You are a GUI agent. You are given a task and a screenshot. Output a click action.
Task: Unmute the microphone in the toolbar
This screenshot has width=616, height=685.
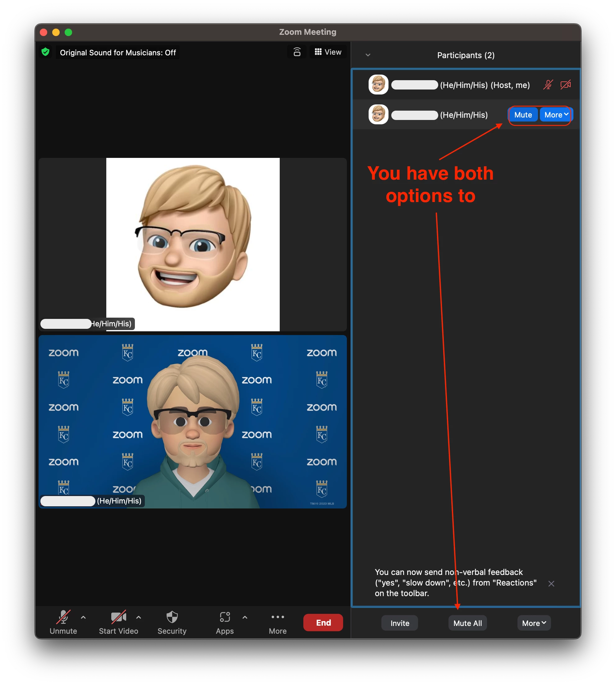[63, 622]
